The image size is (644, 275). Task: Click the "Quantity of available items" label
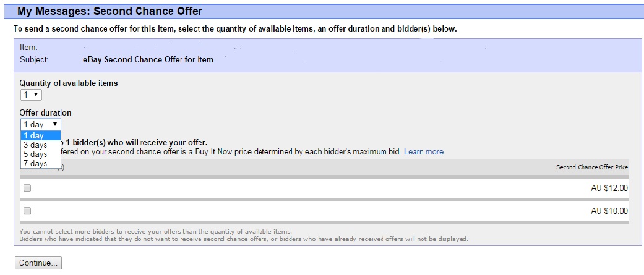click(69, 83)
